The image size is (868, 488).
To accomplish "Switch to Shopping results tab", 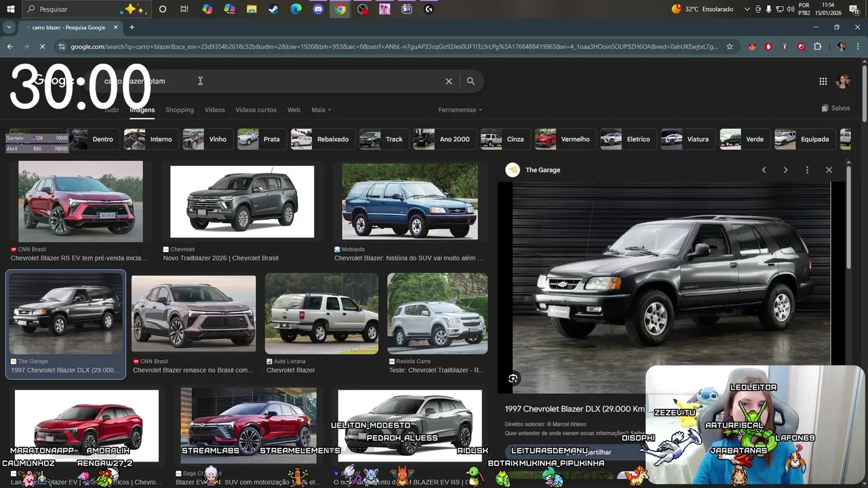I will pos(180,110).
